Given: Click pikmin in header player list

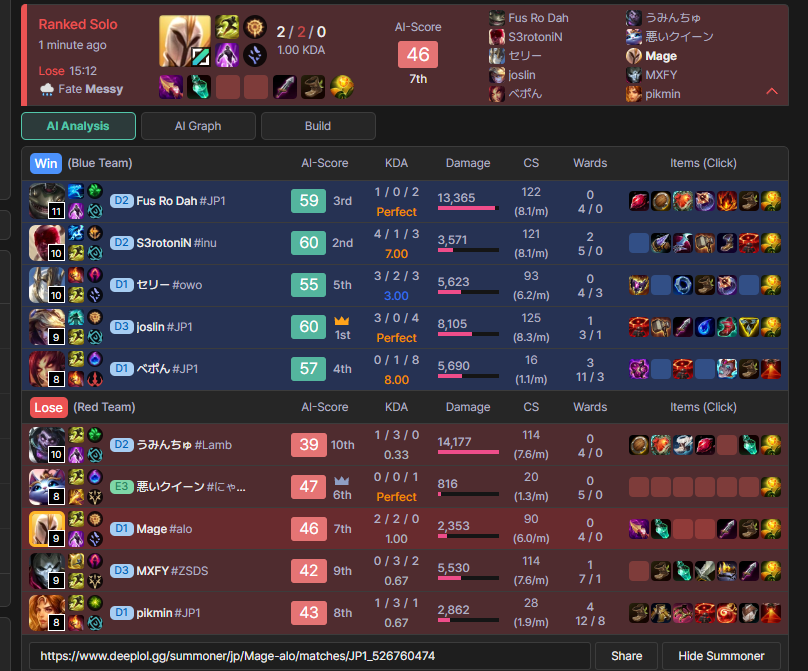Looking at the screenshot, I should pyautogui.click(x=653, y=94).
